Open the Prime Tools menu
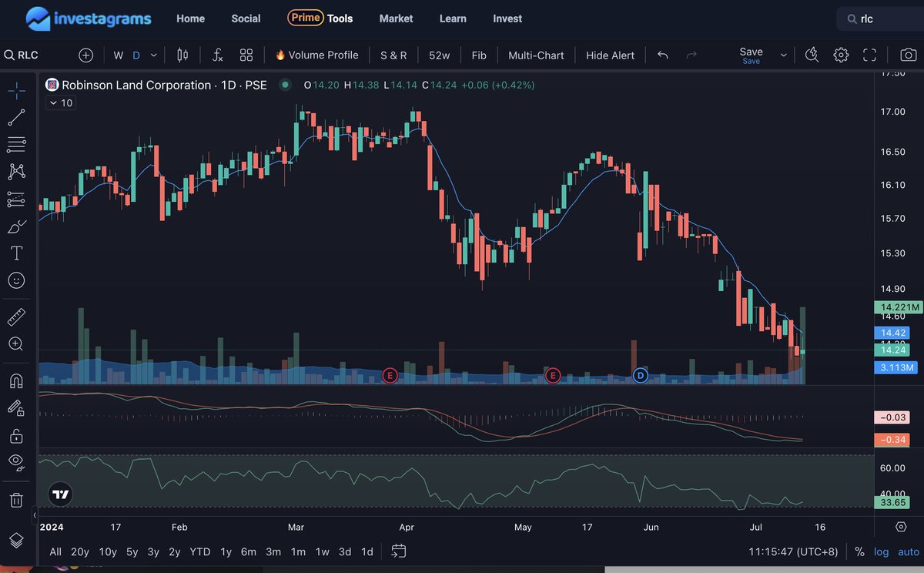Viewport: 924px width, 573px height. click(320, 18)
